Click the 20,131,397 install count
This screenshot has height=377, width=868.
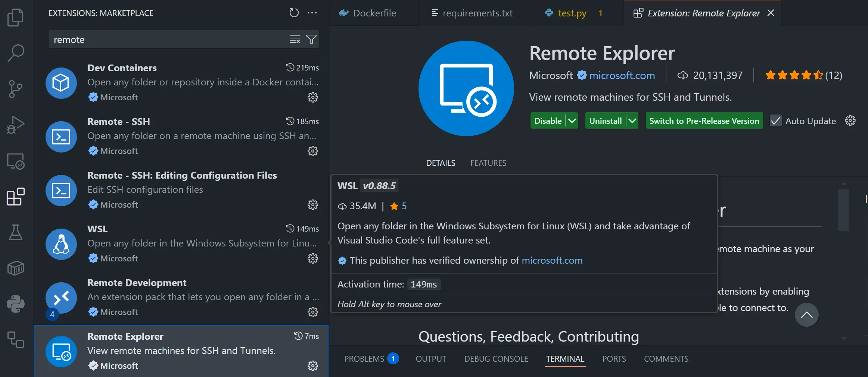(710, 75)
